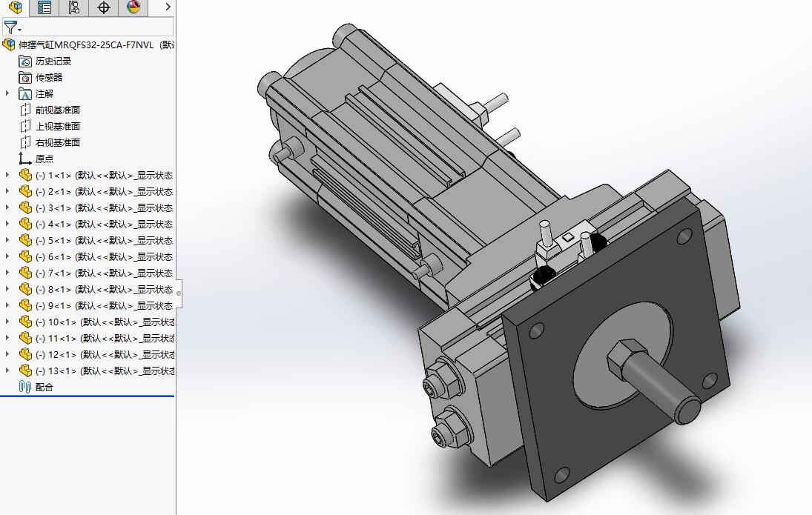The width and height of the screenshot is (812, 515).
Task: Select the 上视基准面 plane icon
Action: click(25, 126)
